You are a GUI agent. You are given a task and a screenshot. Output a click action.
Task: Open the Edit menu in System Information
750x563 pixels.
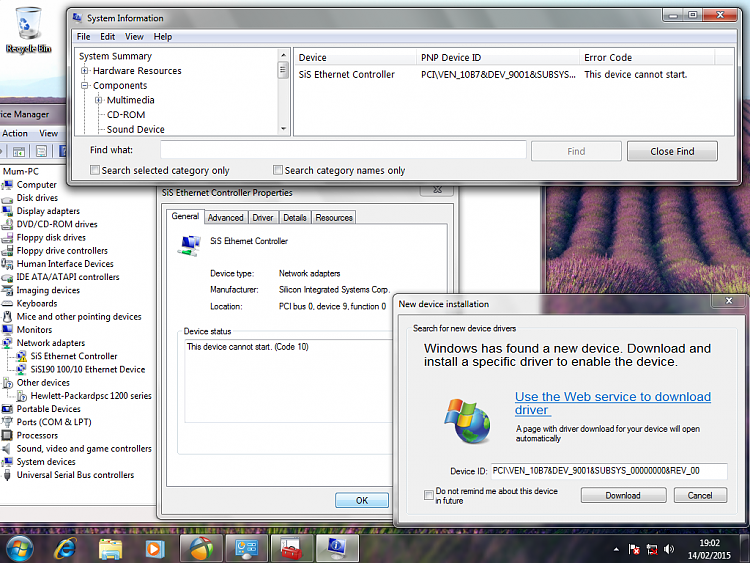(x=107, y=37)
